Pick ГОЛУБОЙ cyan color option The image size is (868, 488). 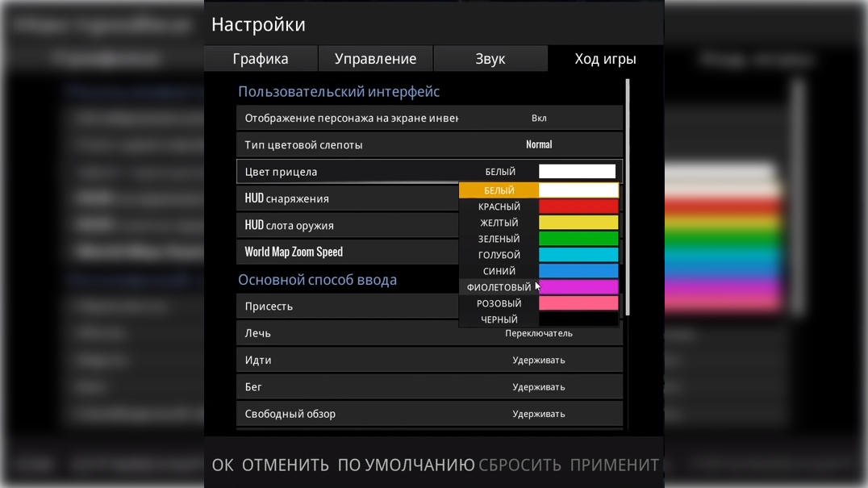point(538,255)
